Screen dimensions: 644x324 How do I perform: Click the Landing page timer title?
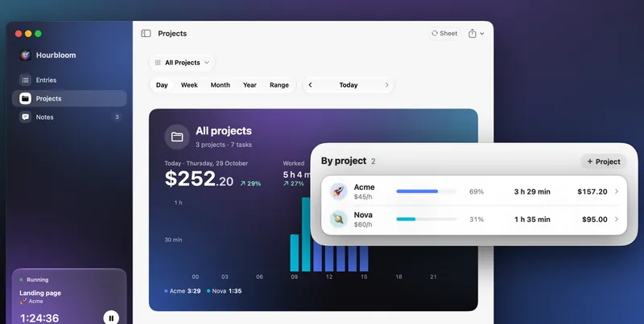click(40, 293)
